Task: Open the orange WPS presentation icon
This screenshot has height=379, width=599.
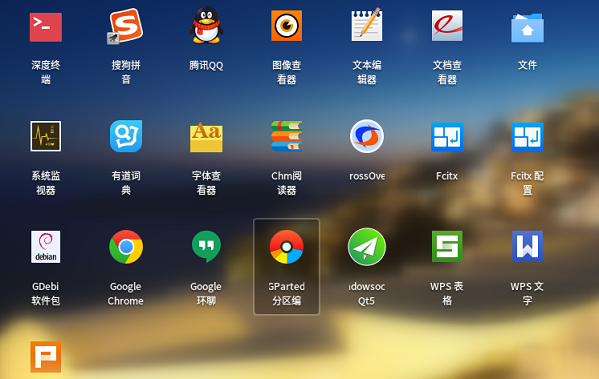Action: coord(46,357)
